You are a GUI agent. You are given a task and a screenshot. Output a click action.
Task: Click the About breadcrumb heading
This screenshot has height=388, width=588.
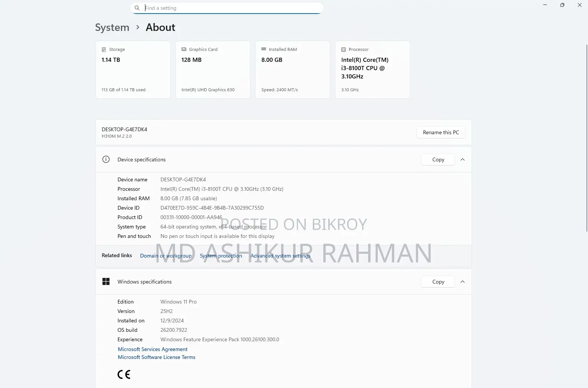click(x=160, y=28)
